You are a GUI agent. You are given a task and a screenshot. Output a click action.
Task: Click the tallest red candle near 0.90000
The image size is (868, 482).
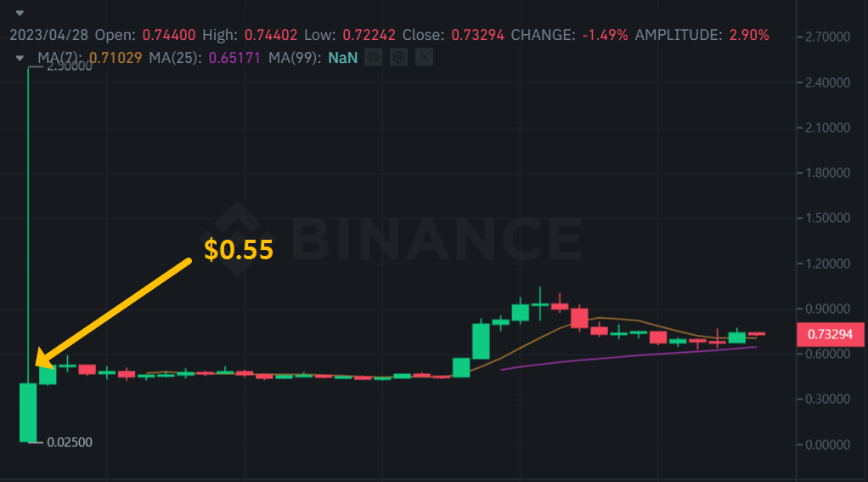coord(579,318)
